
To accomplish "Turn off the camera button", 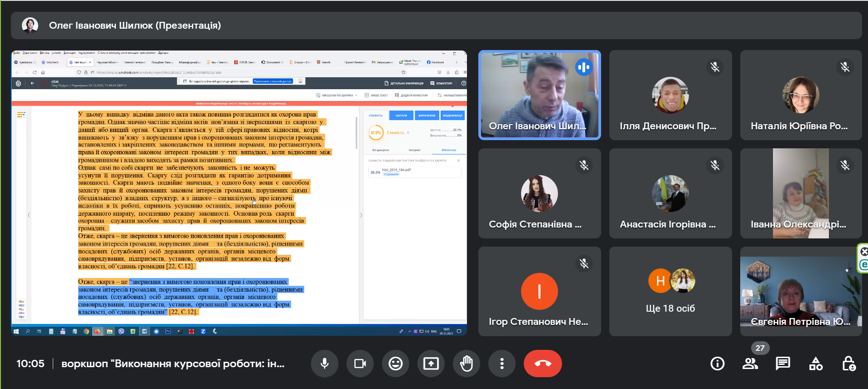I will [360, 364].
